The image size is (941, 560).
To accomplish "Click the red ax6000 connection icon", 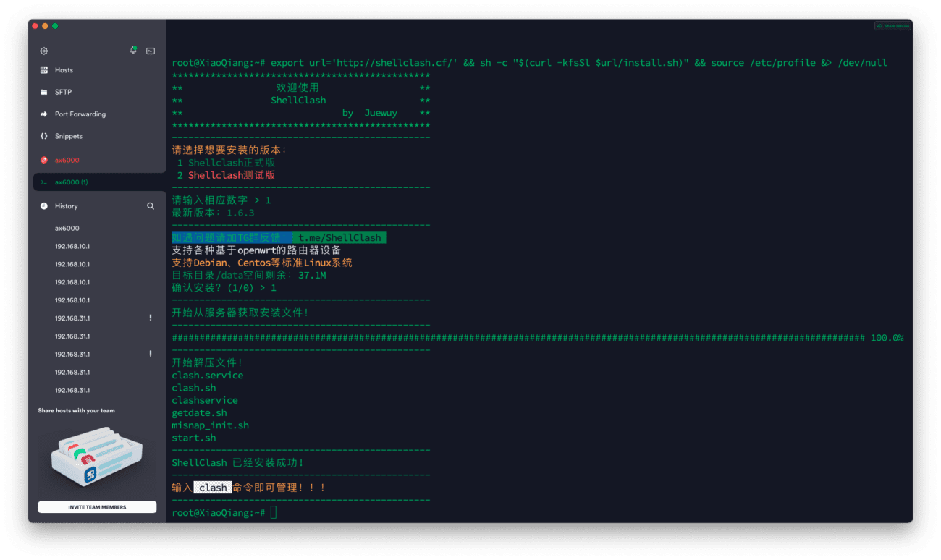I will point(44,160).
